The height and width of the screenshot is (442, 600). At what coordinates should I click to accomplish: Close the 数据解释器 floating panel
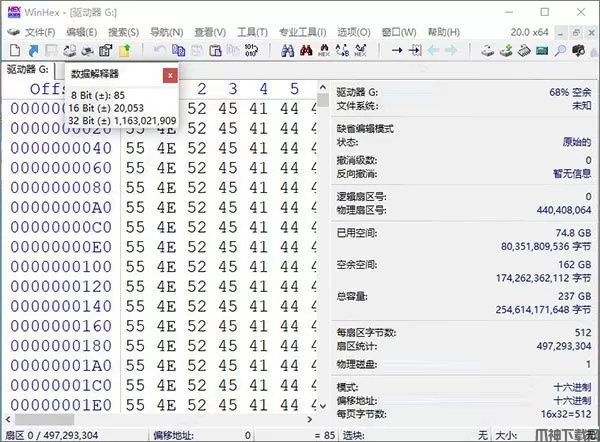(x=169, y=74)
